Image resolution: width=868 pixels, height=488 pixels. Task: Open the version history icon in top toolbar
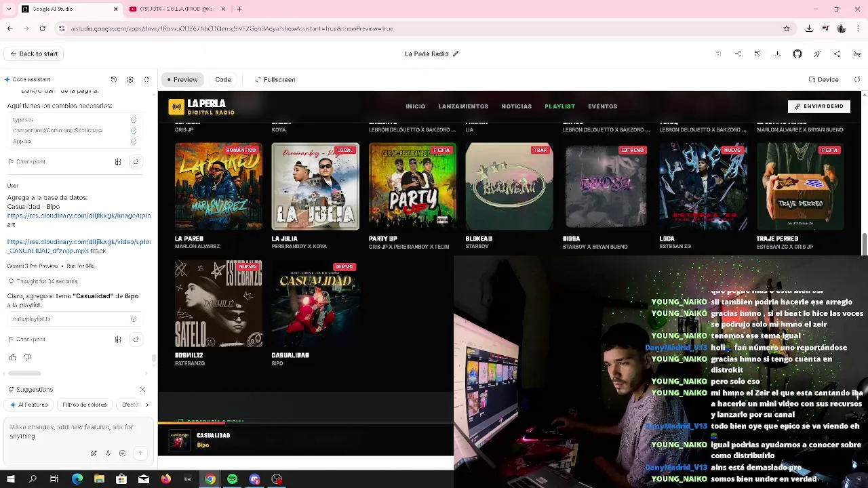tap(757, 54)
